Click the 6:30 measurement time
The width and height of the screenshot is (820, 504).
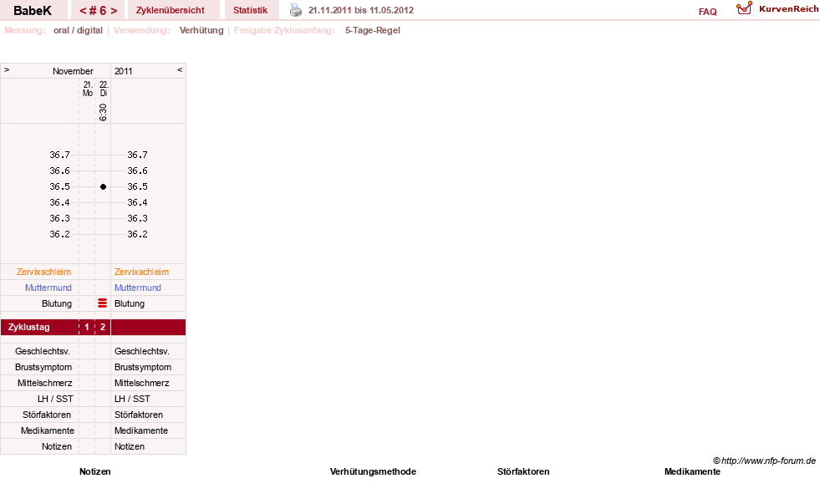pos(103,112)
